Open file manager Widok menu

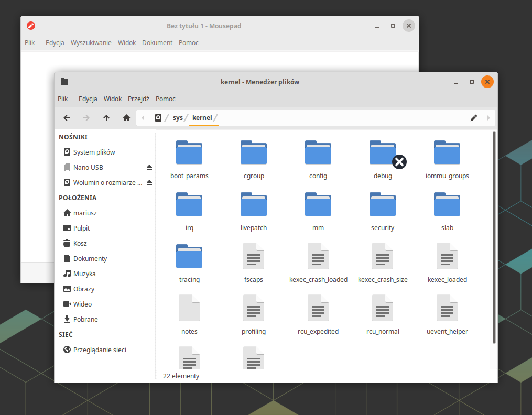point(113,99)
